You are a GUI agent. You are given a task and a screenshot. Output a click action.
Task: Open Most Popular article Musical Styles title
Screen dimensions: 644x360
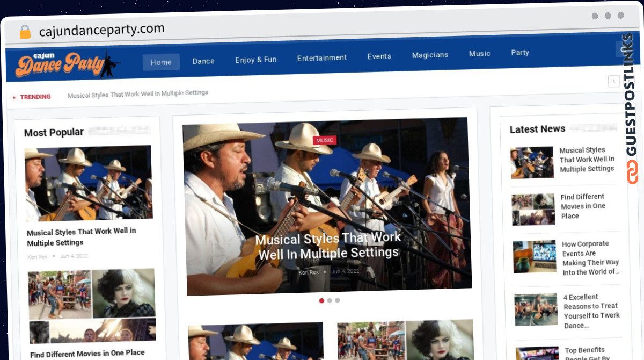[x=82, y=237]
